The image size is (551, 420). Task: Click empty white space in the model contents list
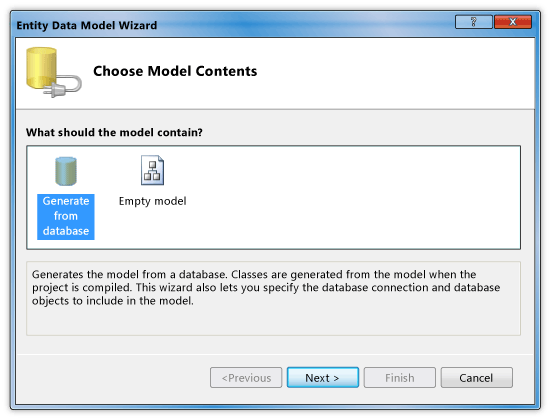(351, 198)
